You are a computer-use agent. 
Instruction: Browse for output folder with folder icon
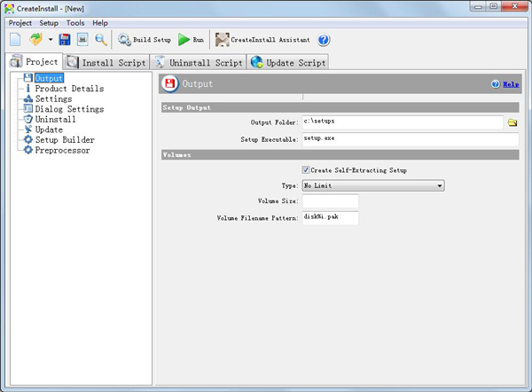click(x=512, y=122)
